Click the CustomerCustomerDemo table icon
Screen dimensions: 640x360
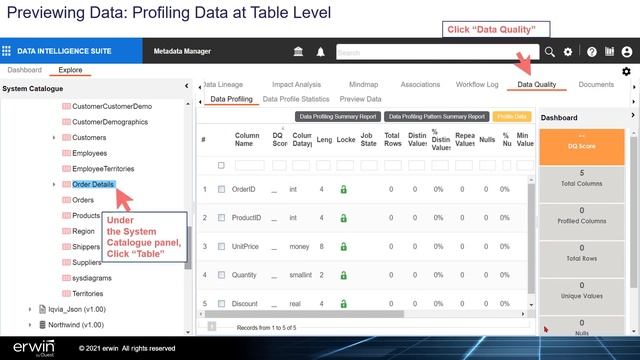coord(66,106)
